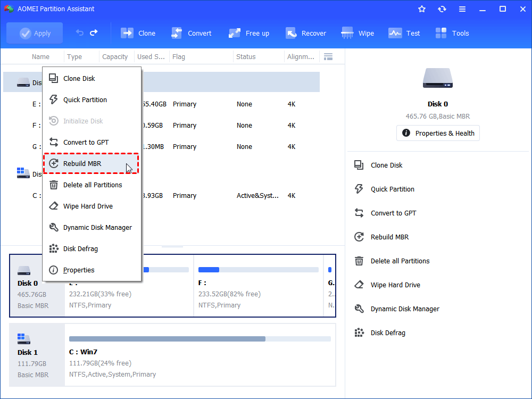Click the Apply button in toolbar
532x399 pixels.
(x=35, y=33)
